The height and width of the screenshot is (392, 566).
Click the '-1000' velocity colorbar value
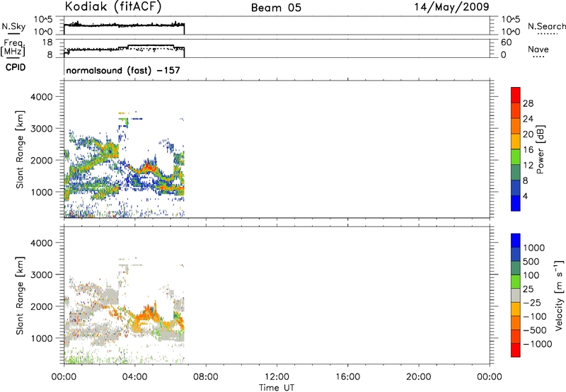537,344
